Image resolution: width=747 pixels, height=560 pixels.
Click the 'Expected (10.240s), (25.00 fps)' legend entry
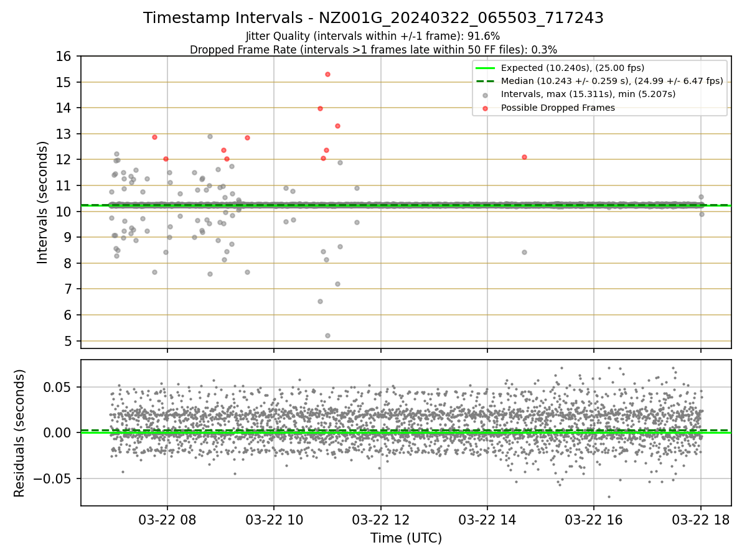572,68
